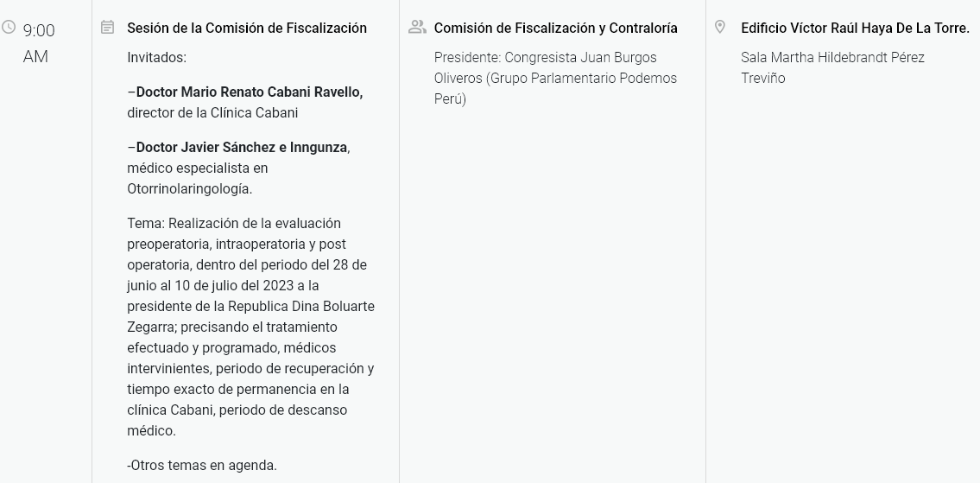Viewport: 980px width, 483px height.
Task: Click the calendar event icon next to Sesión title
Action: [x=108, y=27]
